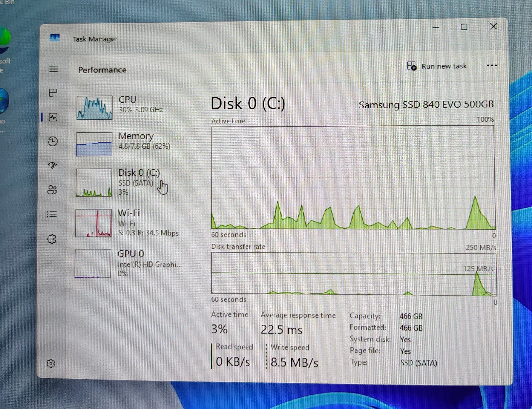This screenshot has width=532, height=409.
Task: Minimize the Task Manager window
Action: 436,27
